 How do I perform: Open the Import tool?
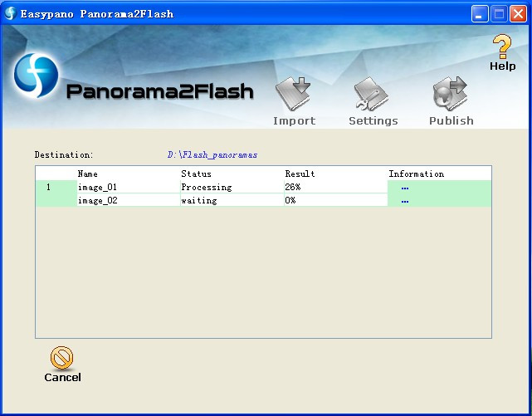tap(294, 101)
